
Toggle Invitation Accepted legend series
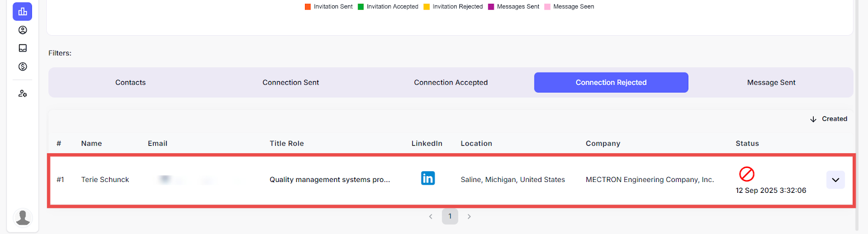coord(388,6)
